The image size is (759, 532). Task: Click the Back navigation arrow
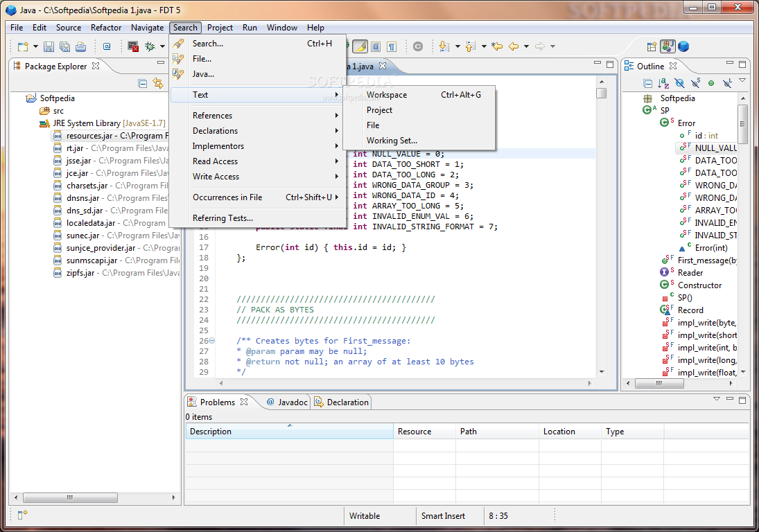514,46
